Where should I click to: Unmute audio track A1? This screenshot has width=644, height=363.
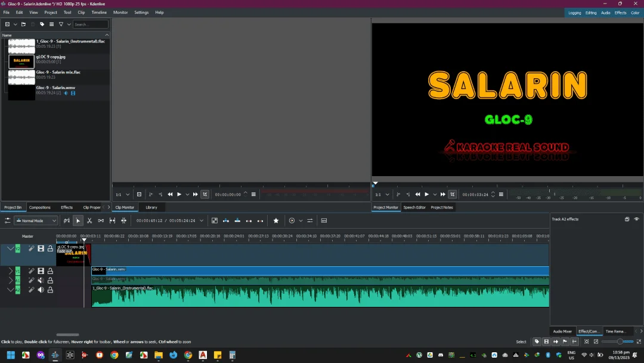pos(41,281)
